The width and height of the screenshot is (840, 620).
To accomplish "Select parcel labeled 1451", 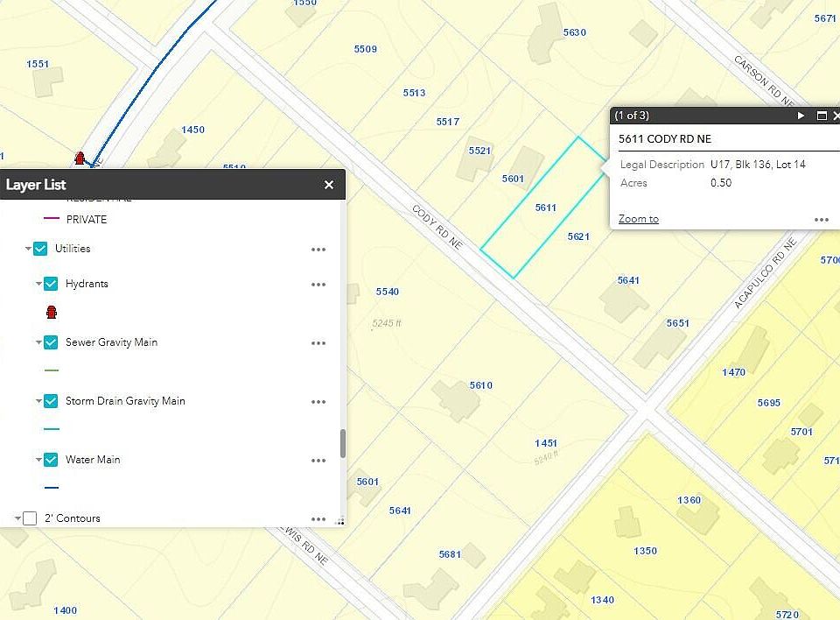I will (546, 443).
